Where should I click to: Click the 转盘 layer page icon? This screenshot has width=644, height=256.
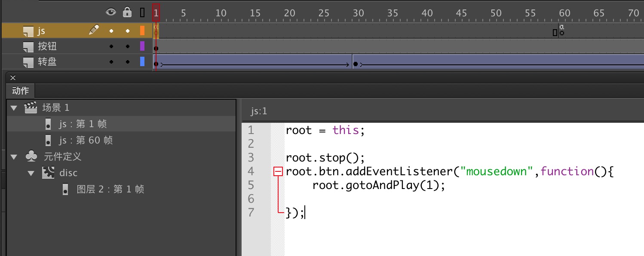pos(28,62)
